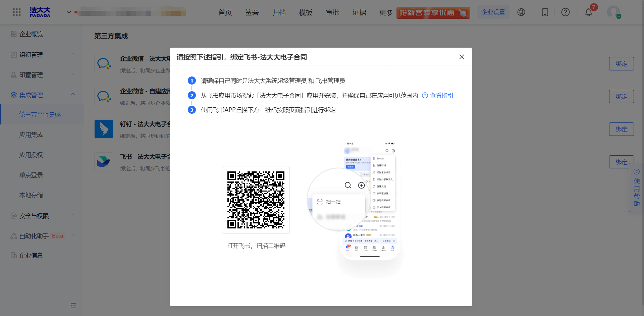
Task: Open the 模板 menu
Action: (x=306, y=12)
